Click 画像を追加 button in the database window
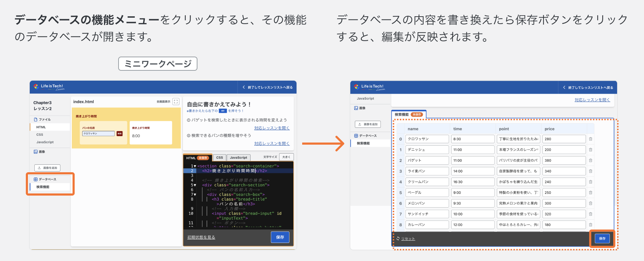The image size is (644, 261). coord(368,124)
